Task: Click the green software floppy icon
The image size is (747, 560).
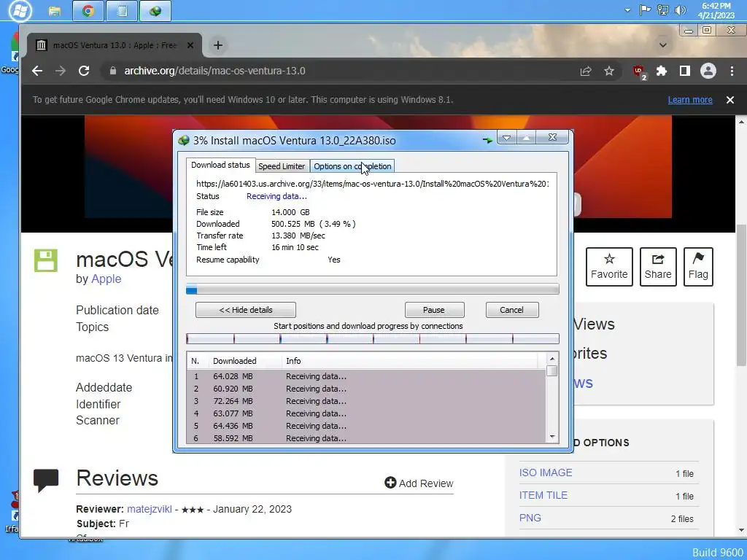Action: (x=46, y=260)
